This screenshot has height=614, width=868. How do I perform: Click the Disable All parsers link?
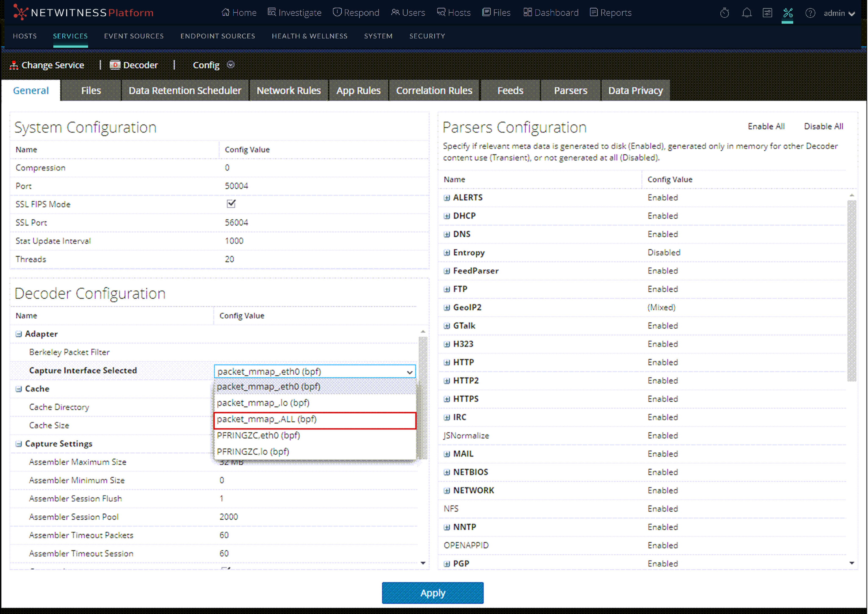pyautogui.click(x=823, y=126)
